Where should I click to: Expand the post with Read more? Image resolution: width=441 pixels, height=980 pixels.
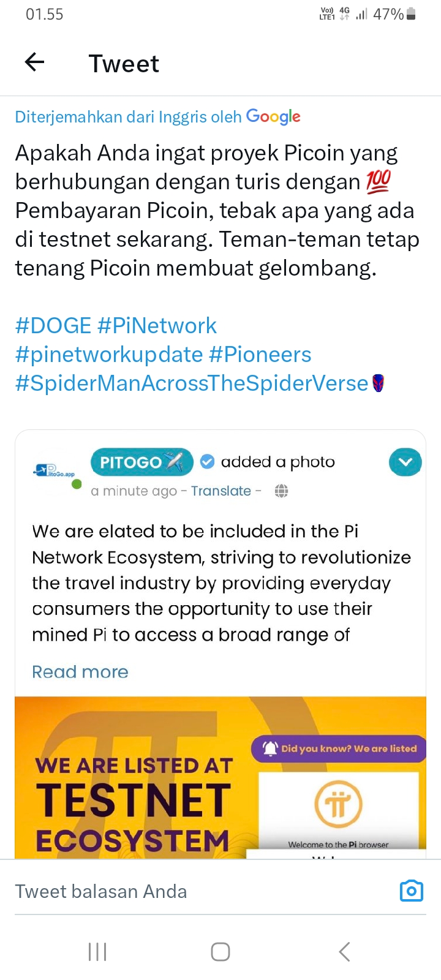[x=80, y=672]
